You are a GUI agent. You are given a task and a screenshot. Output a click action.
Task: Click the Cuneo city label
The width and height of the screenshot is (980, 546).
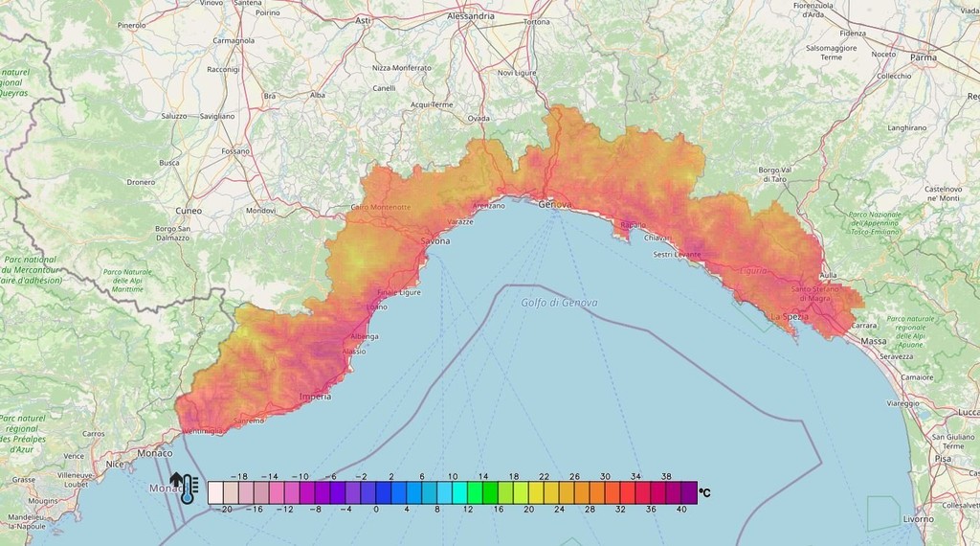(x=189, y=210)
